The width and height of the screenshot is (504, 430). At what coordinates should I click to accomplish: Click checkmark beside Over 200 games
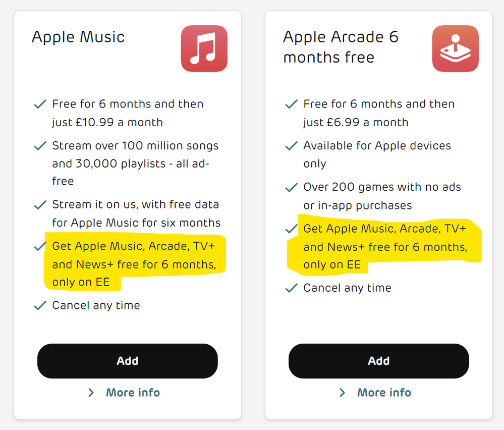point(291,187)
